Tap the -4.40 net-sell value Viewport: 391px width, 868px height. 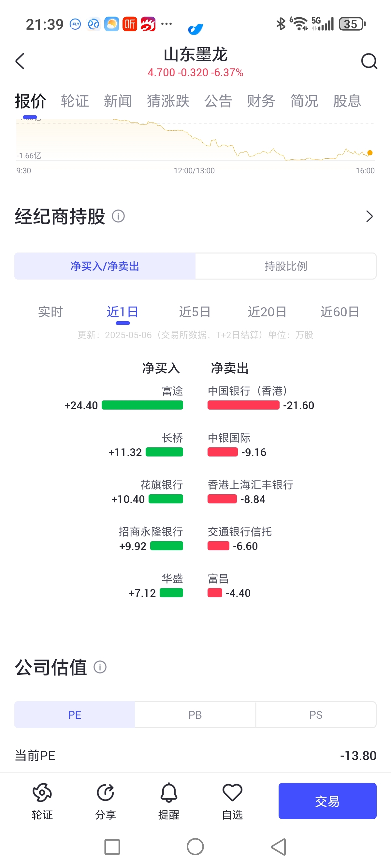click(238, 593)
